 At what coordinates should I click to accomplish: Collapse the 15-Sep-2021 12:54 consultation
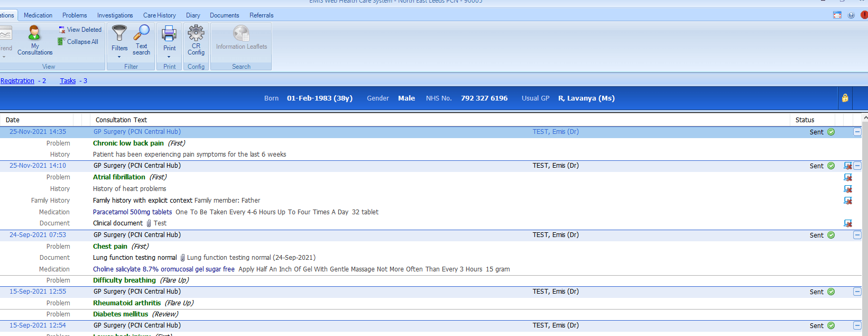(x=857, y=325)
